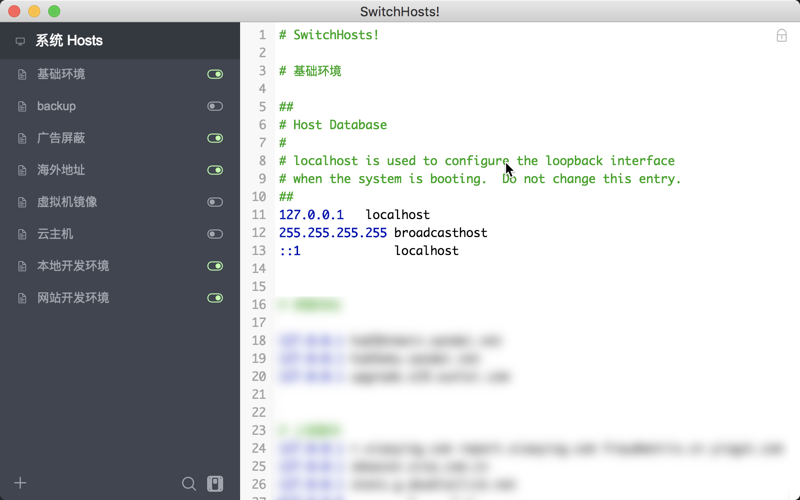800x500 pixels.
Task: Click 'localhost' on line 13
Action: click(426, 251)
